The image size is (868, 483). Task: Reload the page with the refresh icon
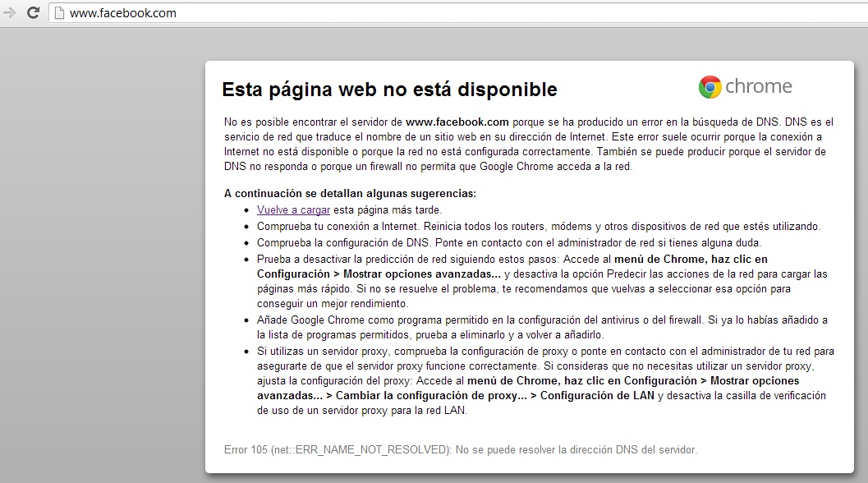(33, 13)
